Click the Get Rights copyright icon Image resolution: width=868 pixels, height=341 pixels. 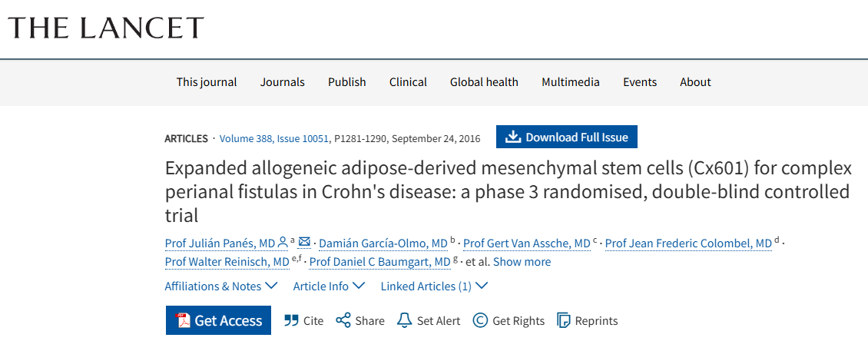point(480,320)
